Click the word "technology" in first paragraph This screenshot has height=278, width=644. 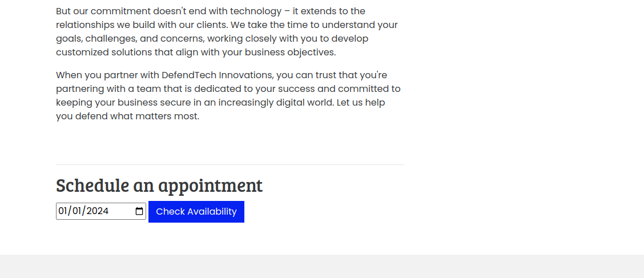coord(256,11)
